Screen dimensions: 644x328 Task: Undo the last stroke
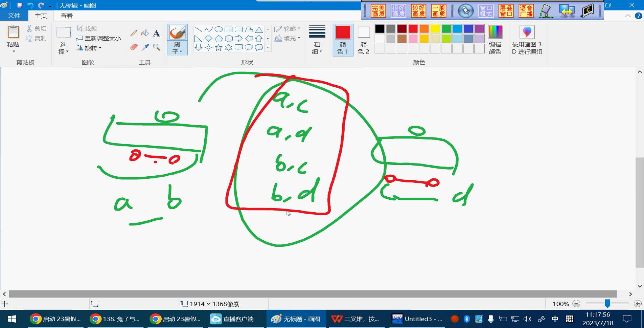pyautogui.click(x=30, y=5)
